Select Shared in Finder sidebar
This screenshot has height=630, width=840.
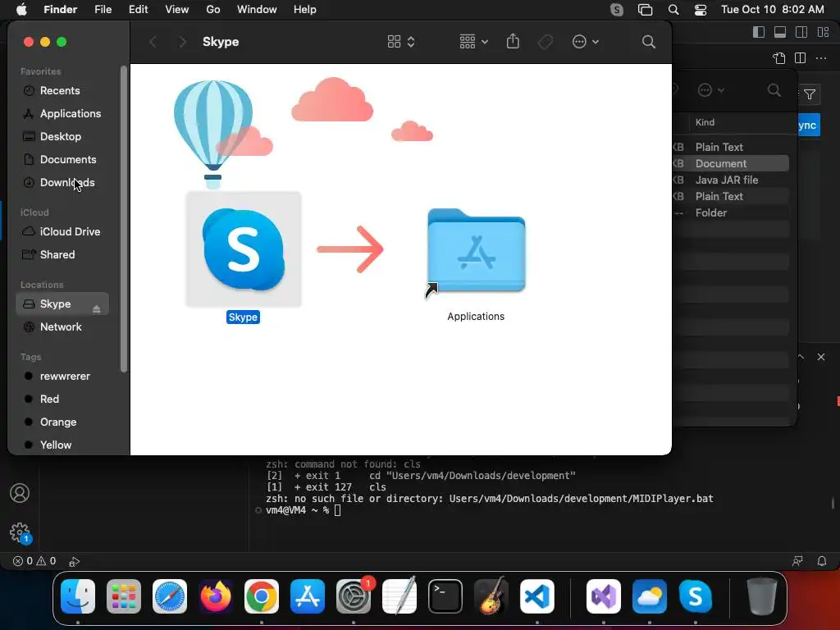pyautogui.click(x=57, y=255)
